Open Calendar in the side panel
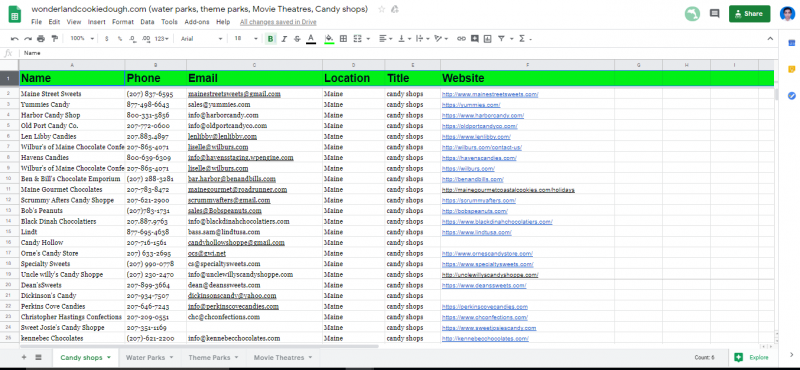The image size is (800, 370). click(x=791, y=43)
